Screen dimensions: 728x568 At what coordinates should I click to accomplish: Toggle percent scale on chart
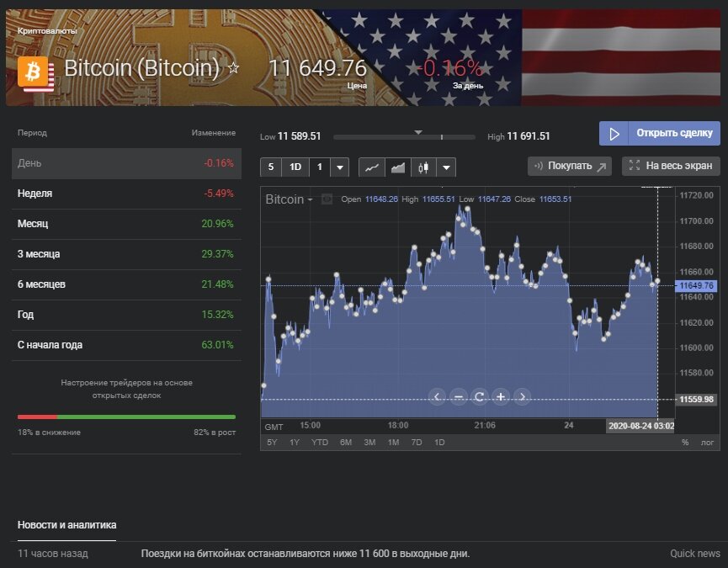(x=685, y=442)
